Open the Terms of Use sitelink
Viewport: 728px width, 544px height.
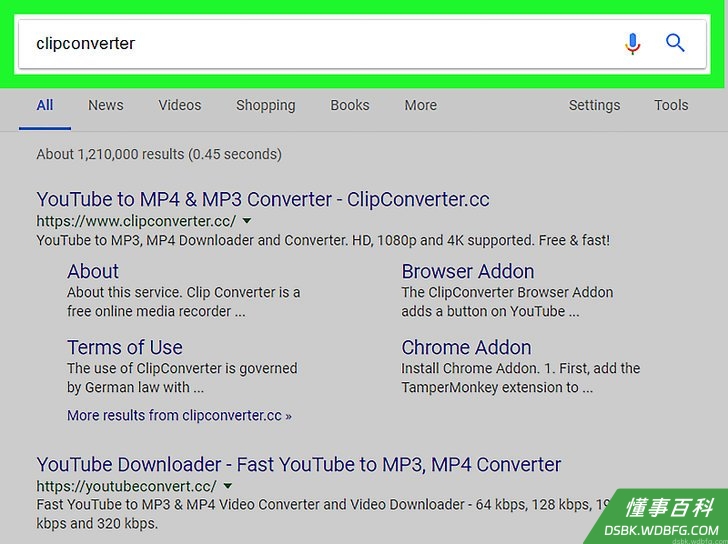(125, 348)
